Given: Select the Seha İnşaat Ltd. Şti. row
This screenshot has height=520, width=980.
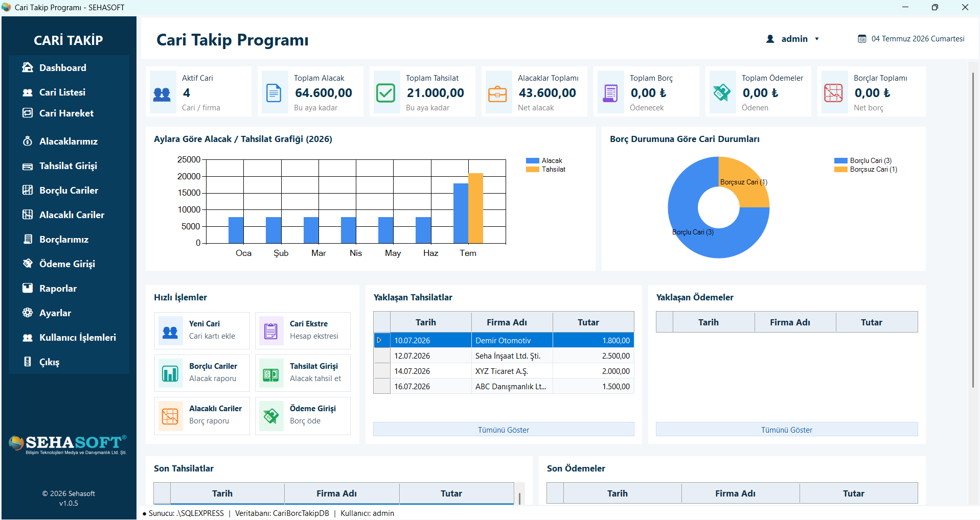Looking at the screenshot, I should [x=504, y=356].
